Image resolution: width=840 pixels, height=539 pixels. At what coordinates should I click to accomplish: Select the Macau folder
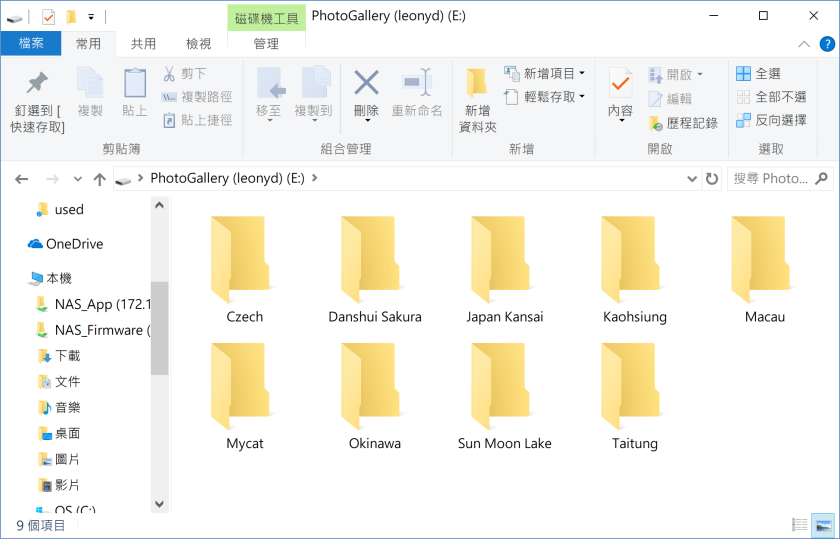point(765,271)
